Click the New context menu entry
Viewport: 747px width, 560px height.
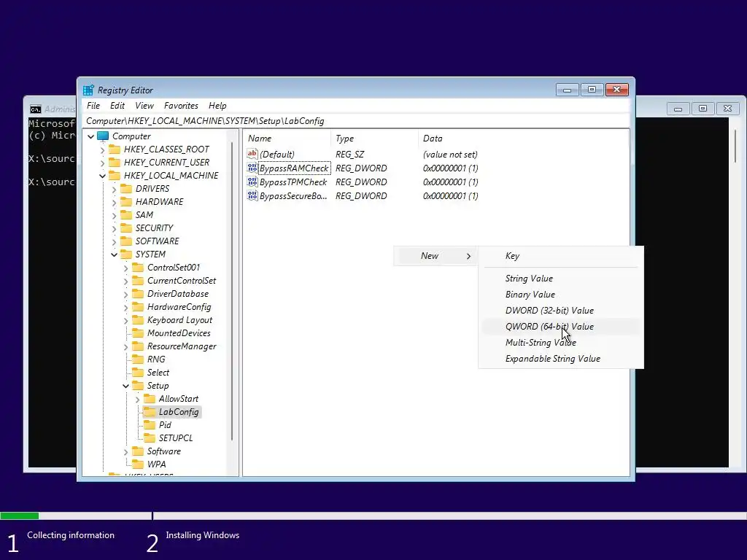[436, 256]
